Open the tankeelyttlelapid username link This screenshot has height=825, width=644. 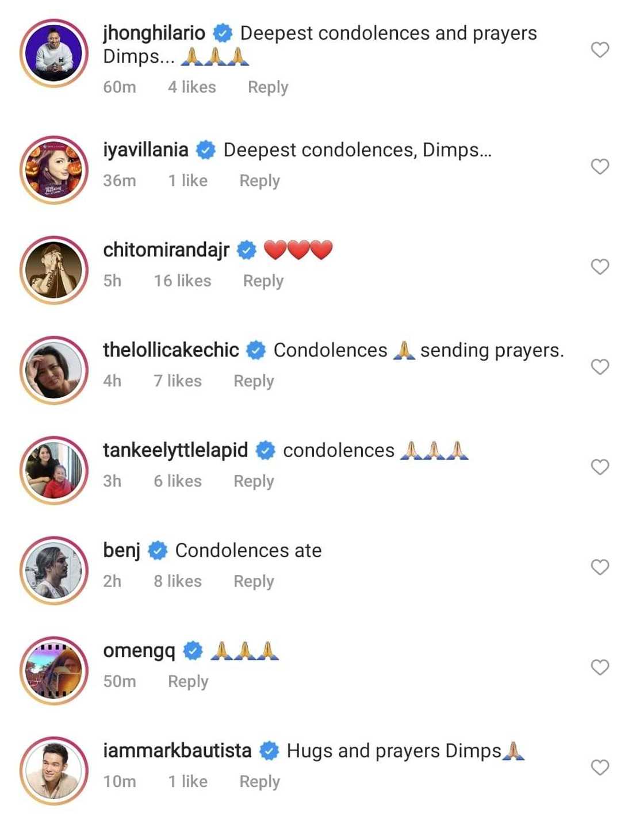175,450
